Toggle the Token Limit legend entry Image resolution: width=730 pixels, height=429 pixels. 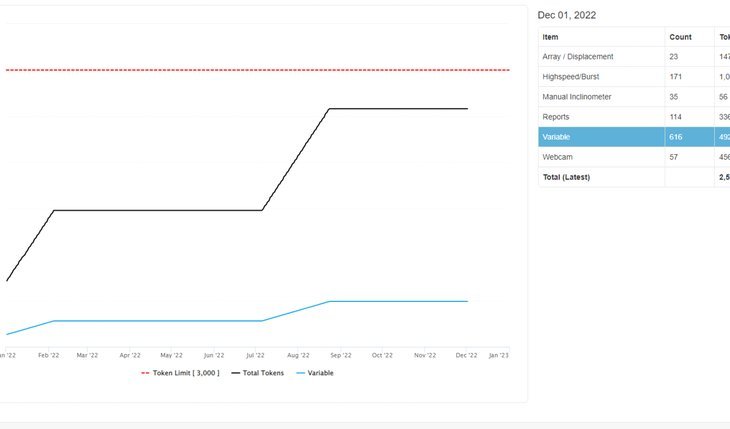180,373
